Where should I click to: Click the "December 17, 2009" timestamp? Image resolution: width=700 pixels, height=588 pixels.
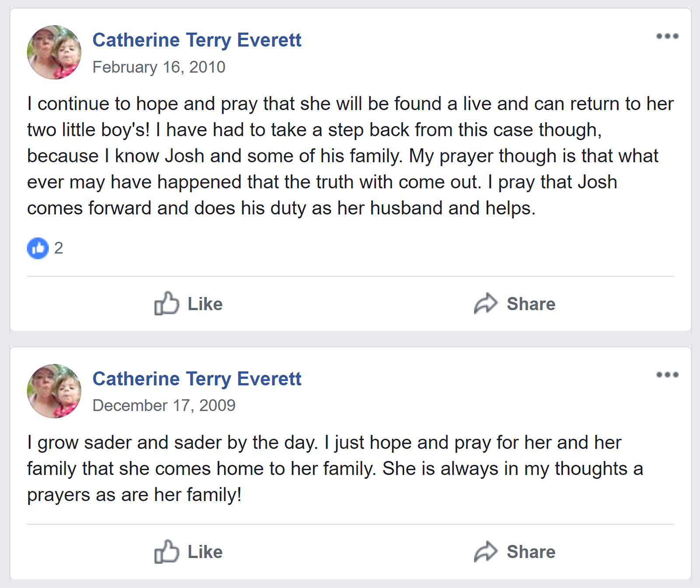[x=164, y=406]
